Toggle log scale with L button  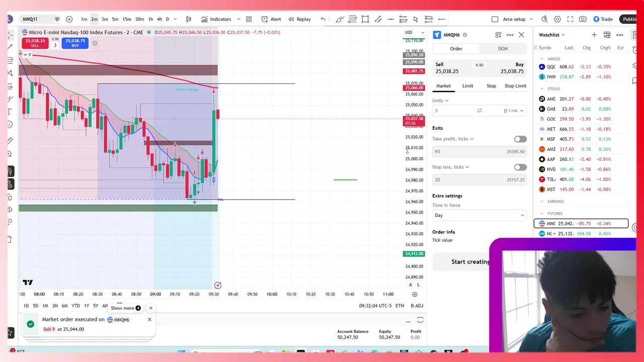419,285
